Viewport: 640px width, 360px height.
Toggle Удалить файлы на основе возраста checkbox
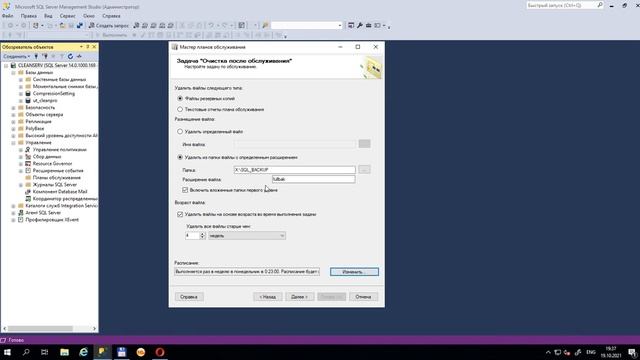pos(180,214)
